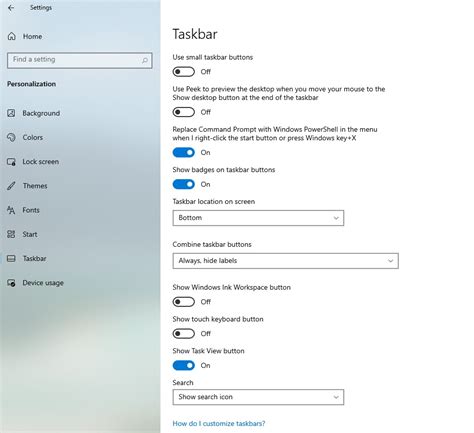This screenshot has height=433, width=474.
Task: Turn off Show Task View button
Action: click(x=184, y=365)
